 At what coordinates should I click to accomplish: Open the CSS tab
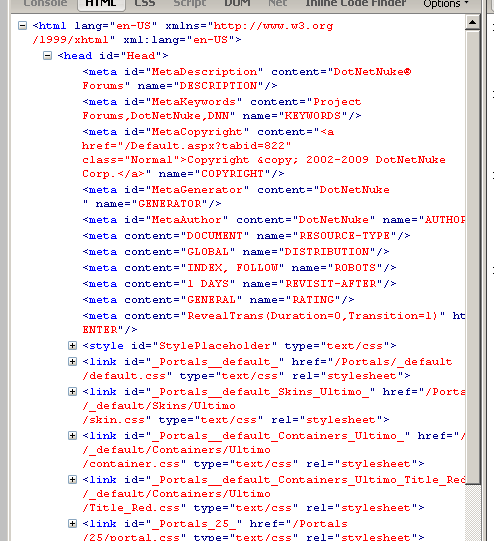pos(145,3)
